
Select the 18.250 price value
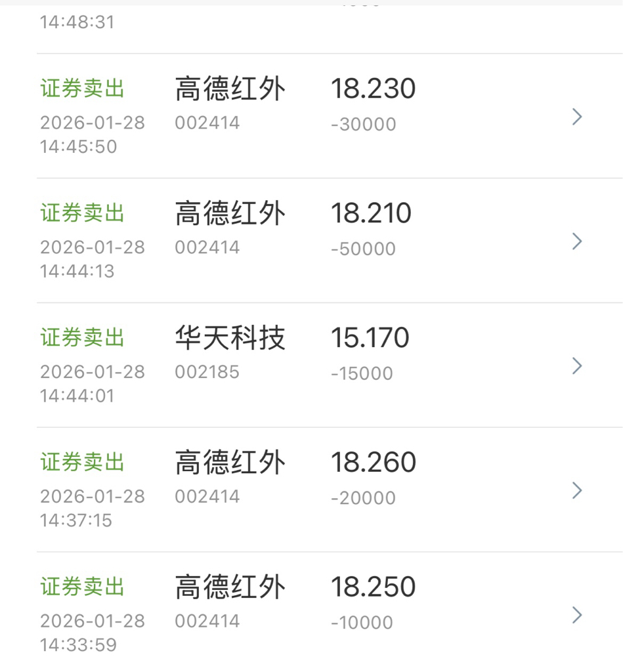tap(373, 588)
